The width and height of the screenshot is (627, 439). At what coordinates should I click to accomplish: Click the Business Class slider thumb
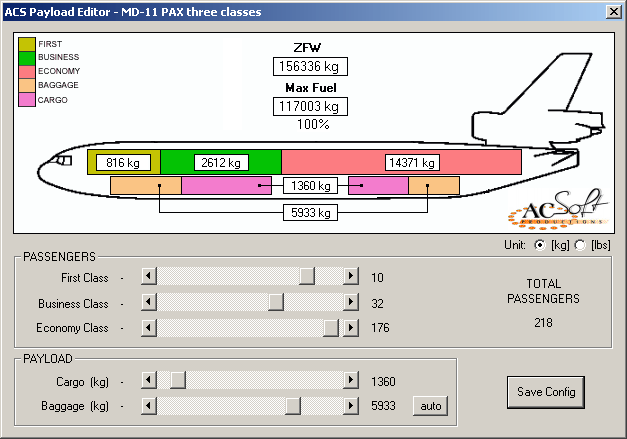276,302
